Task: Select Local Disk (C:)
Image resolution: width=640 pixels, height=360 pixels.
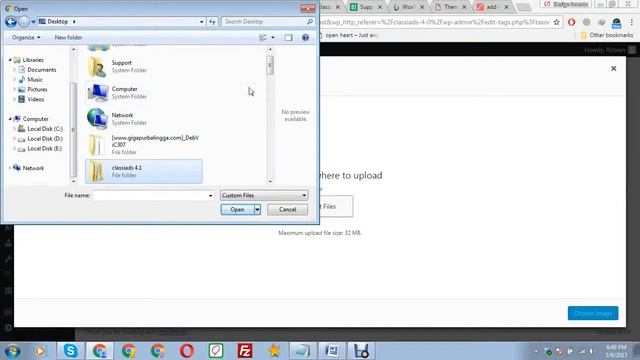Action: (x=45, y=129)
